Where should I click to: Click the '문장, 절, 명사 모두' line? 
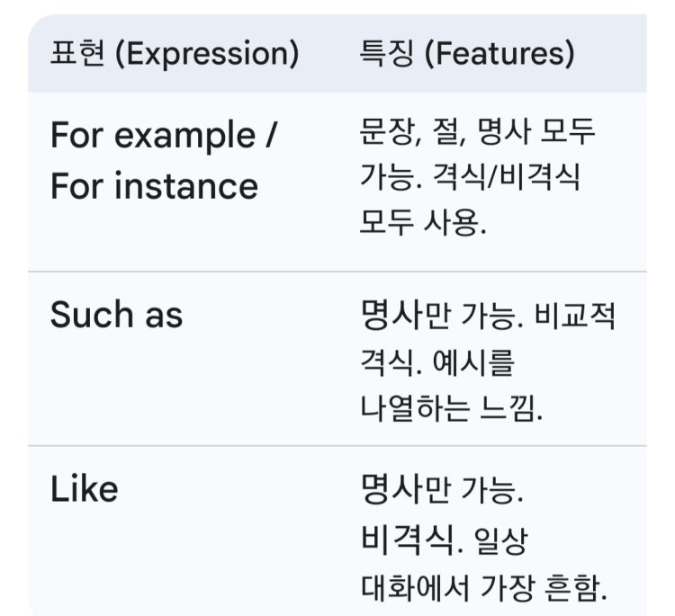(477, 131)
